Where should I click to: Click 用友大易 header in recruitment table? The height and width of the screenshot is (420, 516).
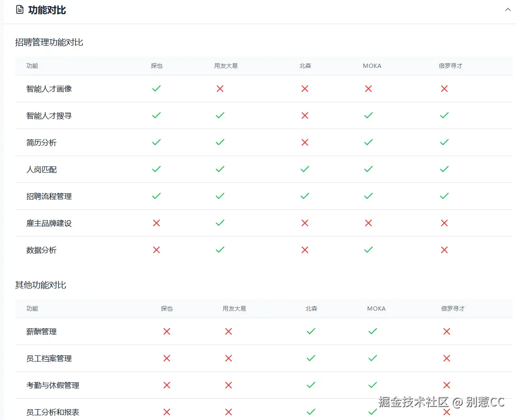226,66
